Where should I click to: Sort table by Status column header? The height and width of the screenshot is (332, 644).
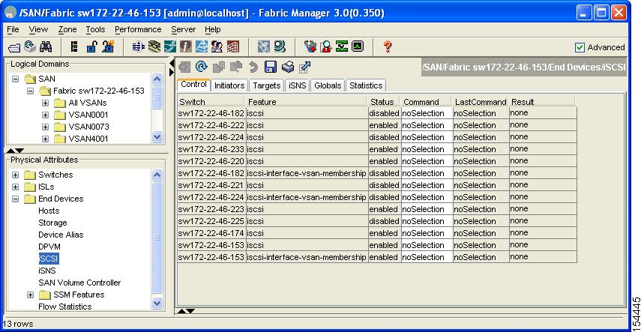384,102
